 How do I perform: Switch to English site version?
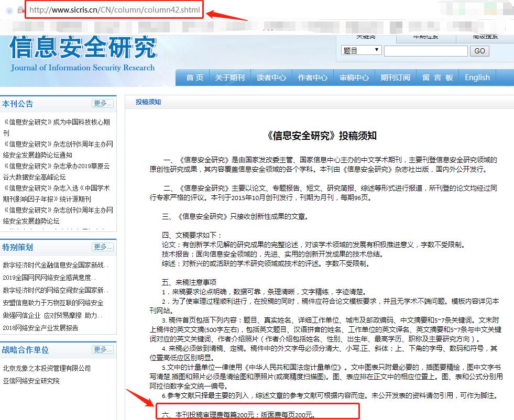477,78
